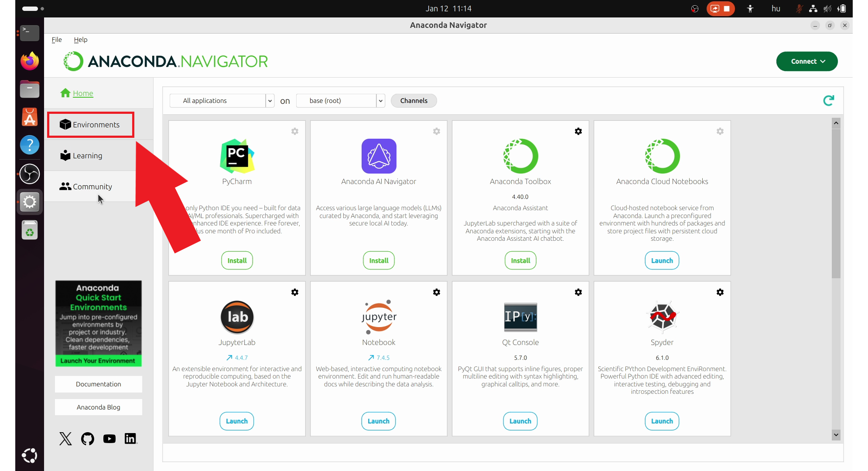Open the Channels manager
Screen dimensions: 868x471
point(413,100)
